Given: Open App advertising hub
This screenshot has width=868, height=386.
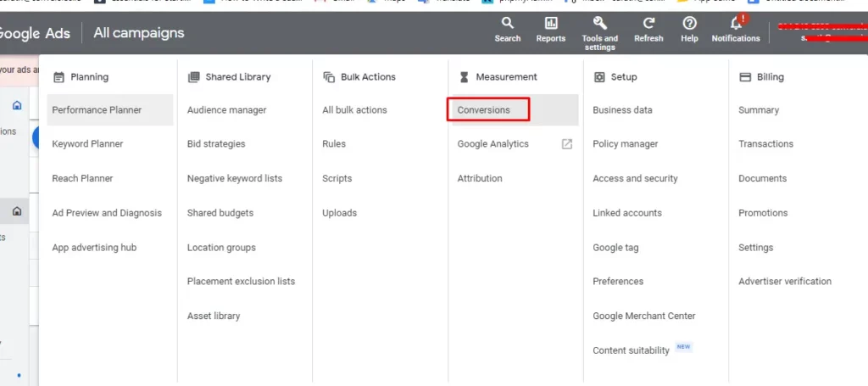Looking at the screenshot, I should (x=94, y=248).
